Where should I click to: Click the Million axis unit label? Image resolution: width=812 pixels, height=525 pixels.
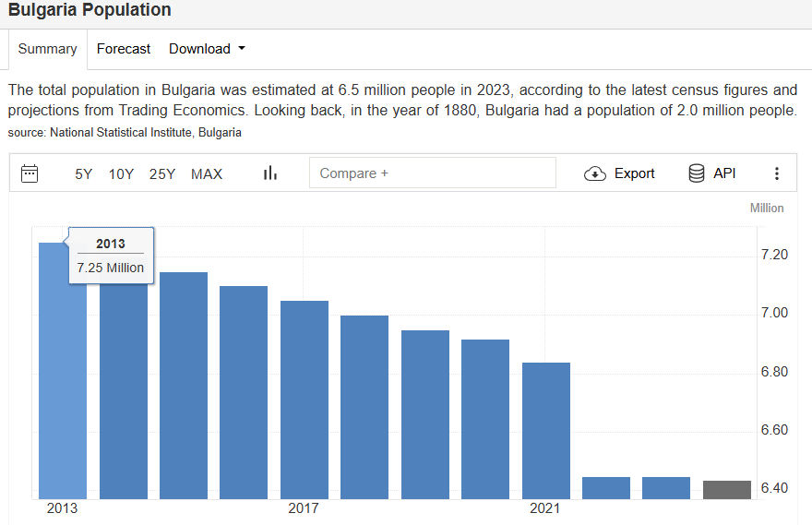(767, 209)
